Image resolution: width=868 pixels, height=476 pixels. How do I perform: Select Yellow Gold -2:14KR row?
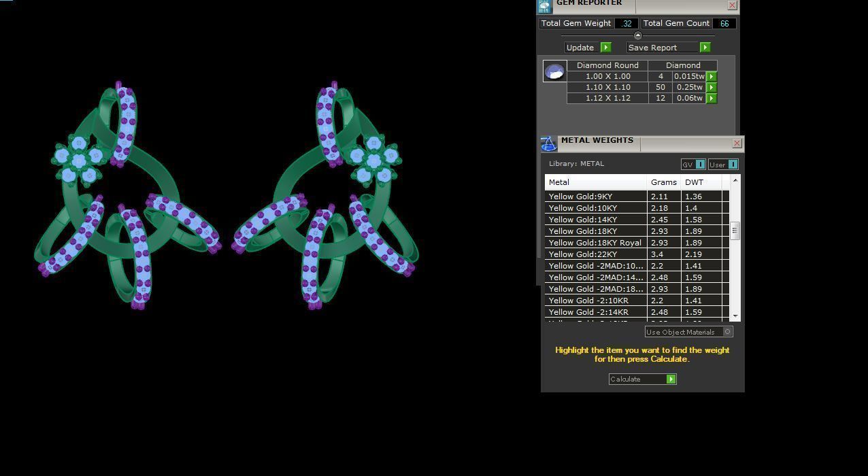[x=637, y=312]
